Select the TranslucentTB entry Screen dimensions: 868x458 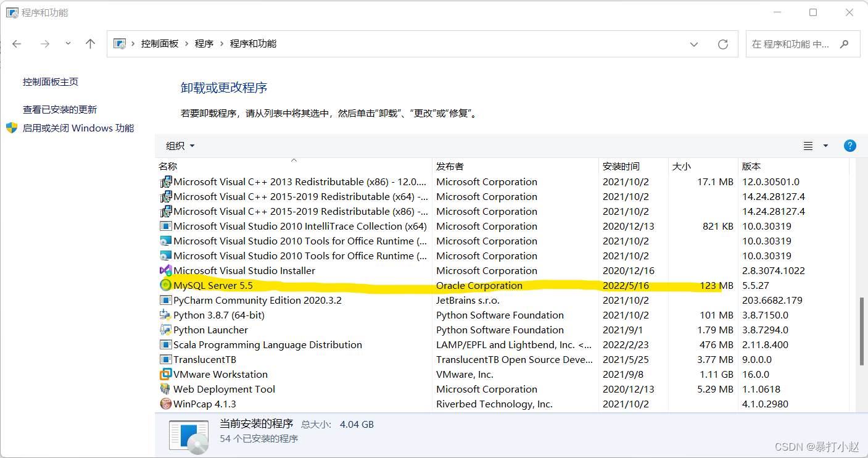click(205, 360)
